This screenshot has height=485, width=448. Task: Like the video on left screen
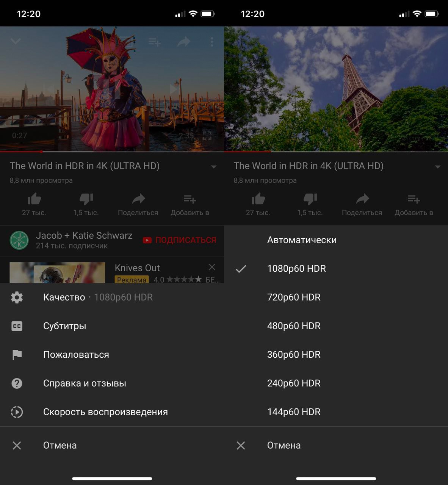click(x=34, y=205)
